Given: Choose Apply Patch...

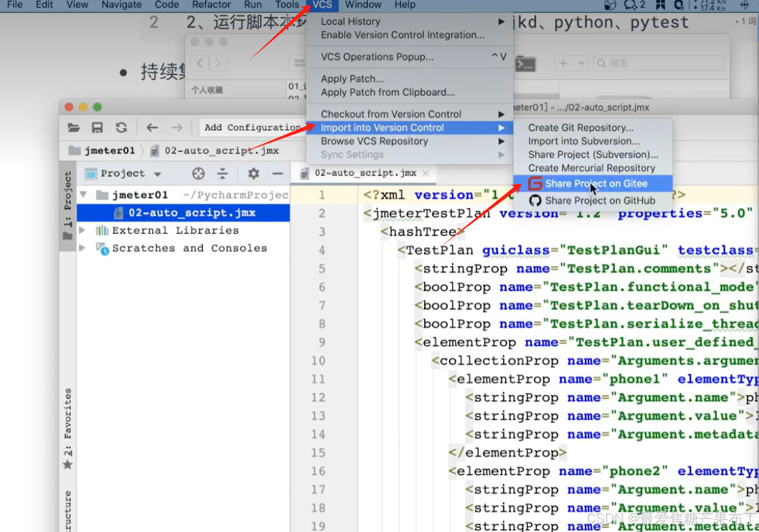Looking at the screenshot, I should coord(410,79).
